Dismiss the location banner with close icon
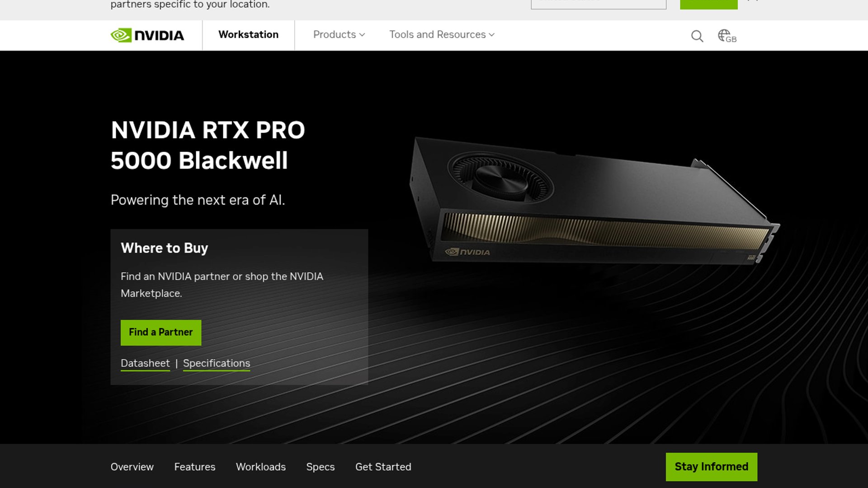The height and width of the screenshot is (488, 868). [x=753, y=1]
